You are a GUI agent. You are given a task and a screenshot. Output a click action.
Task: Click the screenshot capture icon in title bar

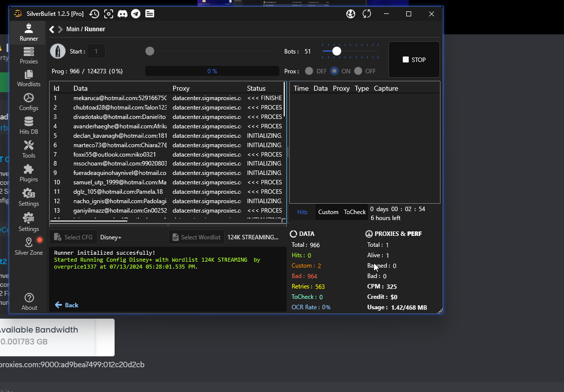(x=108, y=14)
